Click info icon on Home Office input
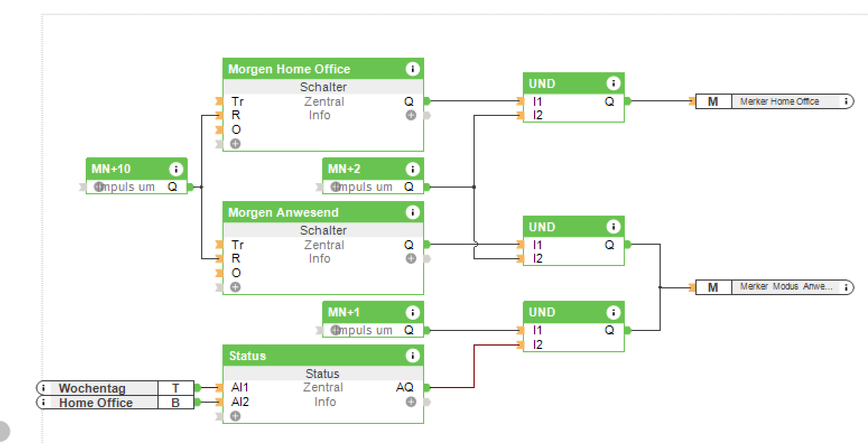This screenshot has height=443, width=868. [x=43, y=403]
